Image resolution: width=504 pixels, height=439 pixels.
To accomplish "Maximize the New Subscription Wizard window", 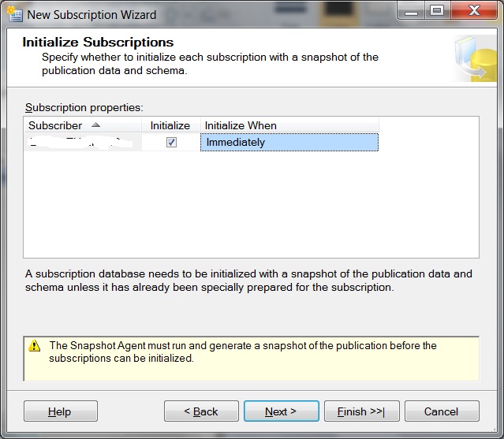I will tap(437, 11).
